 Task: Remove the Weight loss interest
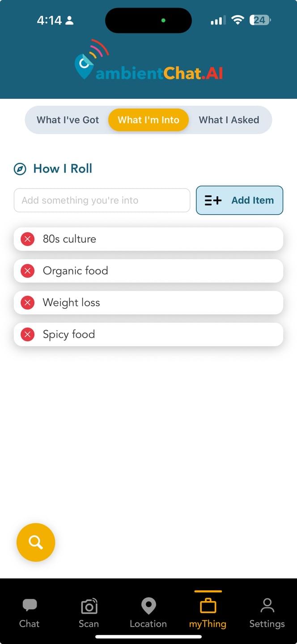tap(28, 303)
